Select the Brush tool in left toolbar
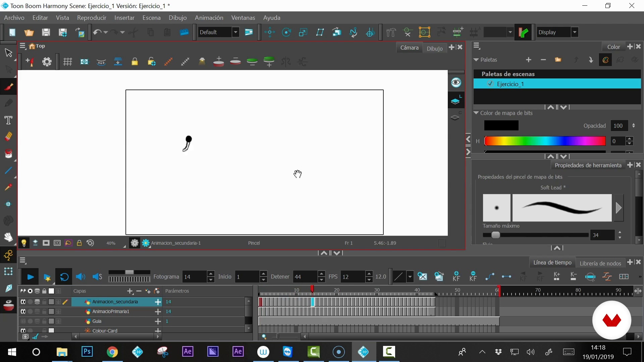Image resolution: width=644 pixels, height=362 pixels. pyautogui.click(x=8, y=87)
